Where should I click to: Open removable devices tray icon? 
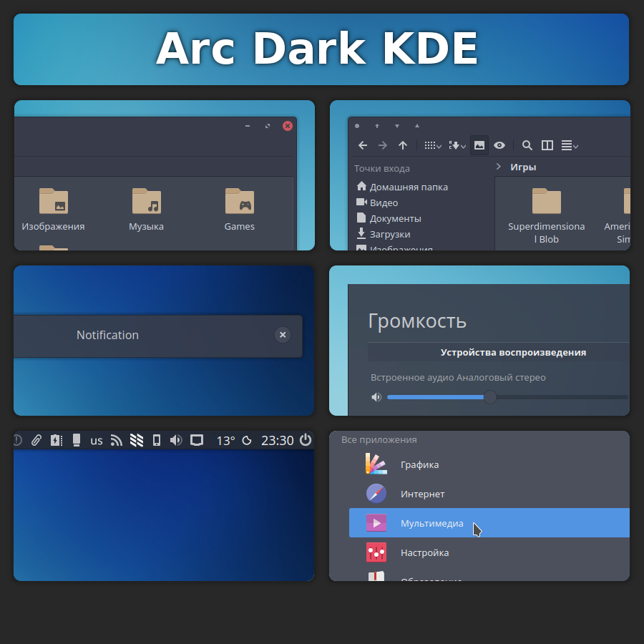click(x=77, y=440)
